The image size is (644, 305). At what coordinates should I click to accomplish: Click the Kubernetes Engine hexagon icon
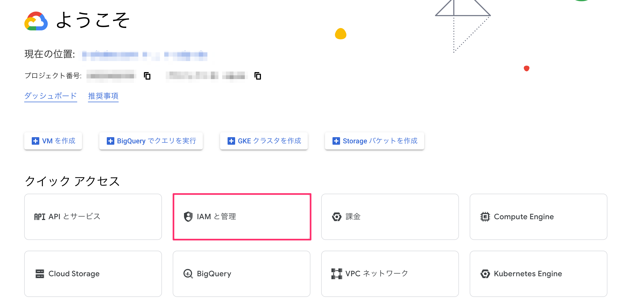[x=485, y=274]
